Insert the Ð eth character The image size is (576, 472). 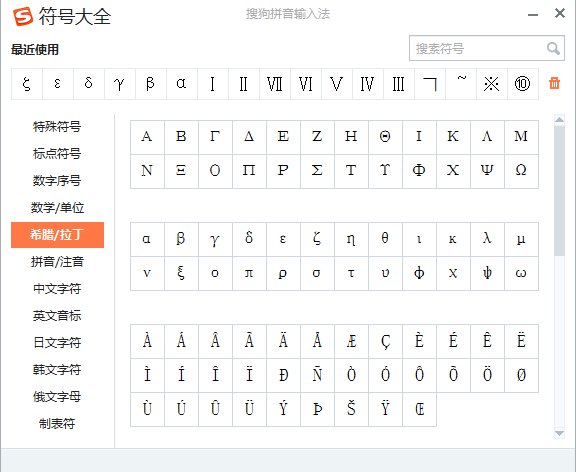coord(283,375)
